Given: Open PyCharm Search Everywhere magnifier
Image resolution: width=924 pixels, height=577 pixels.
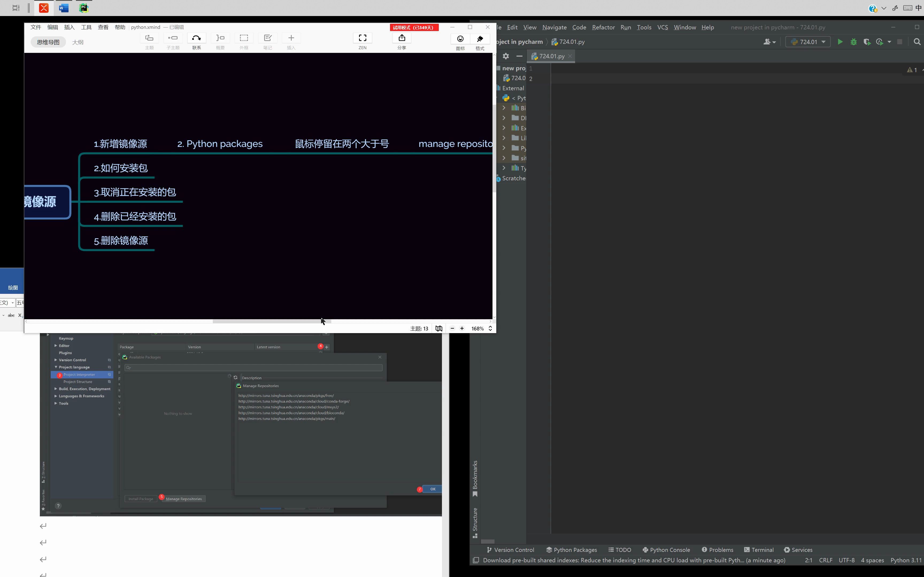Looking at the screenshot, I should 917,42.
